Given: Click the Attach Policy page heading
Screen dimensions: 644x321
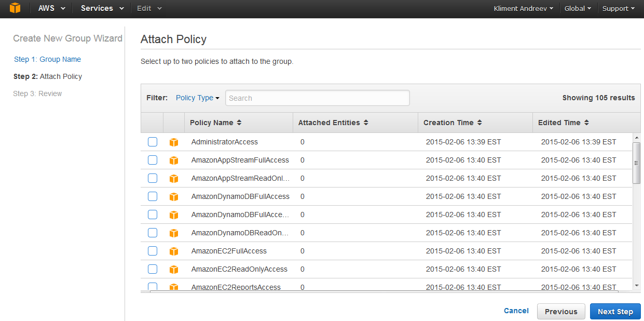Looking at the screenshot, I should click(x=173, y=39).
